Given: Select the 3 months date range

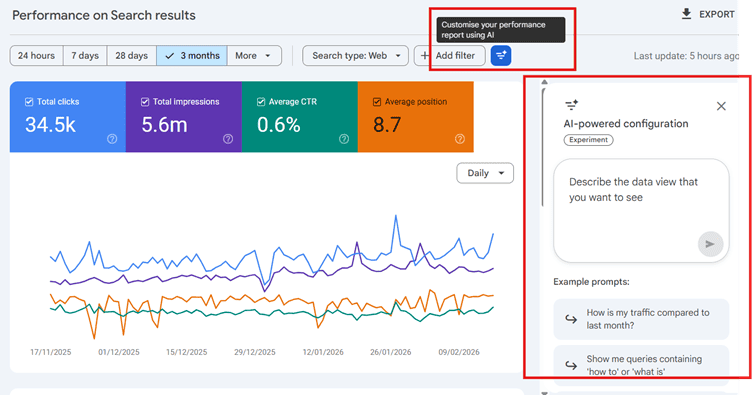Looking at the screenshot, I should (192, 56).
